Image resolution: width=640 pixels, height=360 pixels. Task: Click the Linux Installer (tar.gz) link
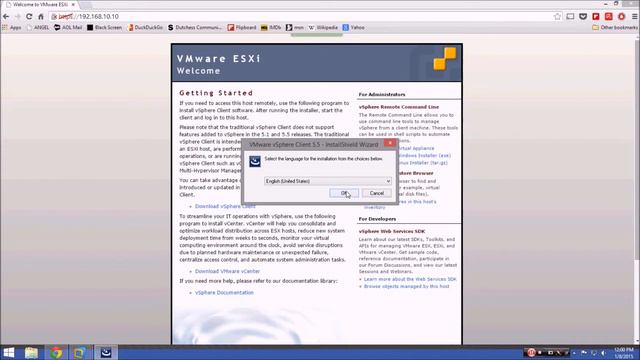click(x=422, y=163)
